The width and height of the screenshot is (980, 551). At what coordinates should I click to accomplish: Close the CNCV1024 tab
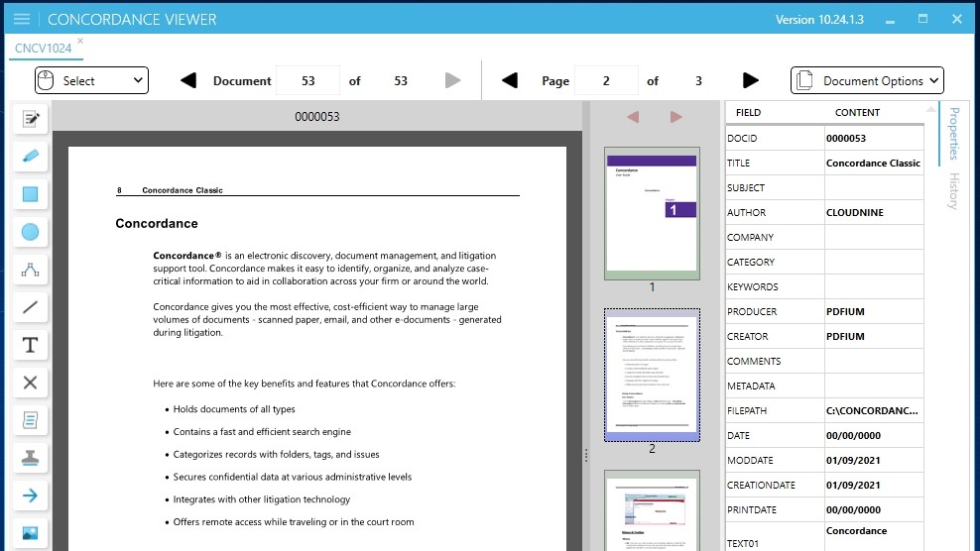80,41
